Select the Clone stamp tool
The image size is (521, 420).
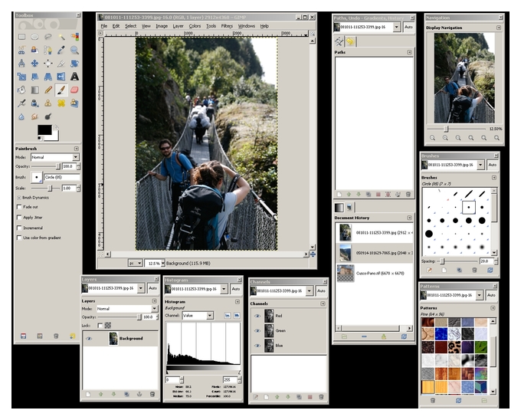tap(48, 103)
